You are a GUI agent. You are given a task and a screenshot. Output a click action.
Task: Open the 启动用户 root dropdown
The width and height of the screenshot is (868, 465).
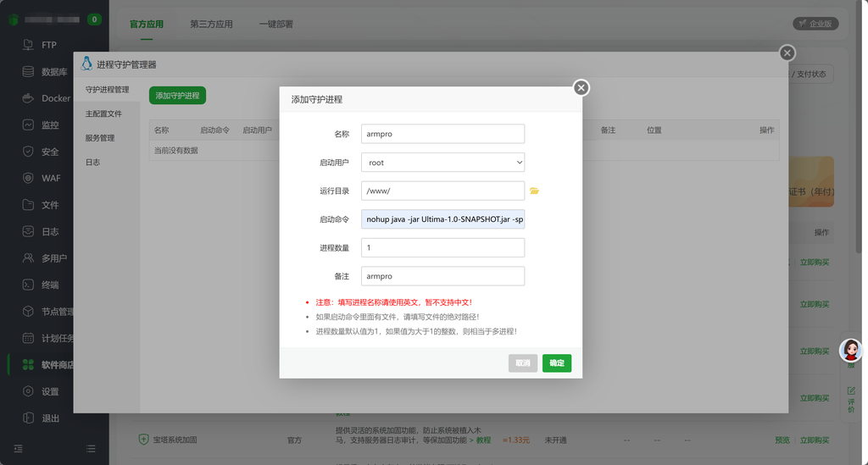[442, 163]
